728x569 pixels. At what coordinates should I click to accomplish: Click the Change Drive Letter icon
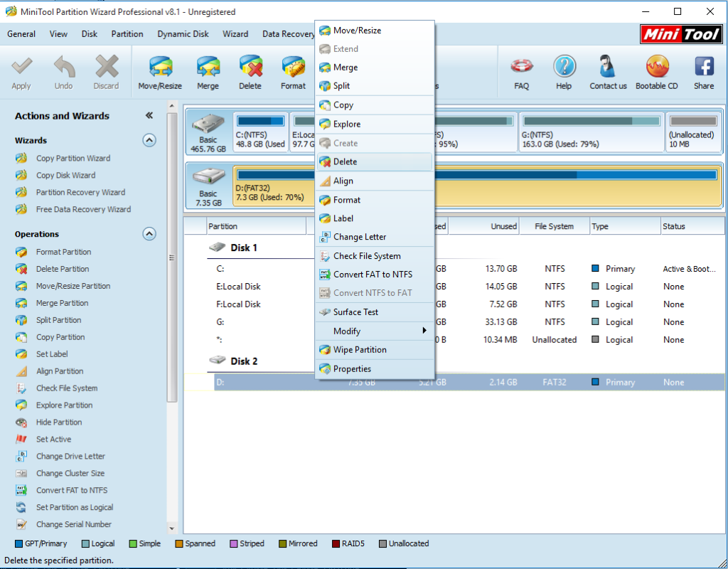tap(21, 456)
